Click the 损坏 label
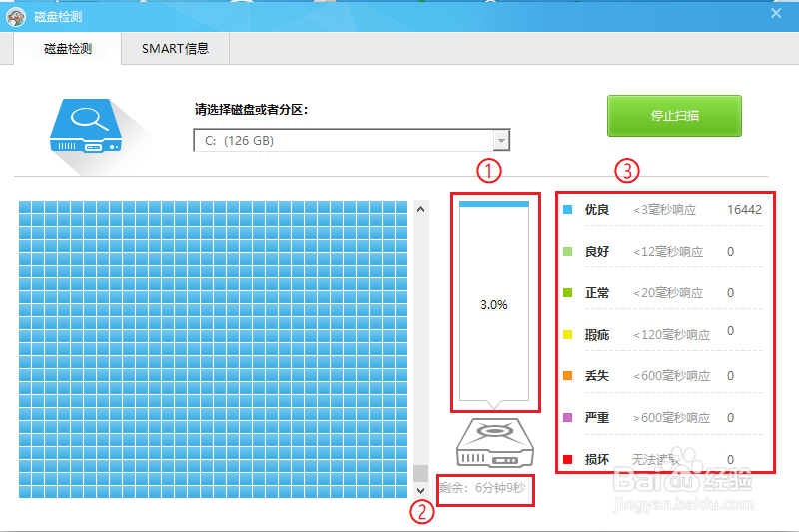Image resolution: width=799 pixels, height=532 pixels. [597, 460]
